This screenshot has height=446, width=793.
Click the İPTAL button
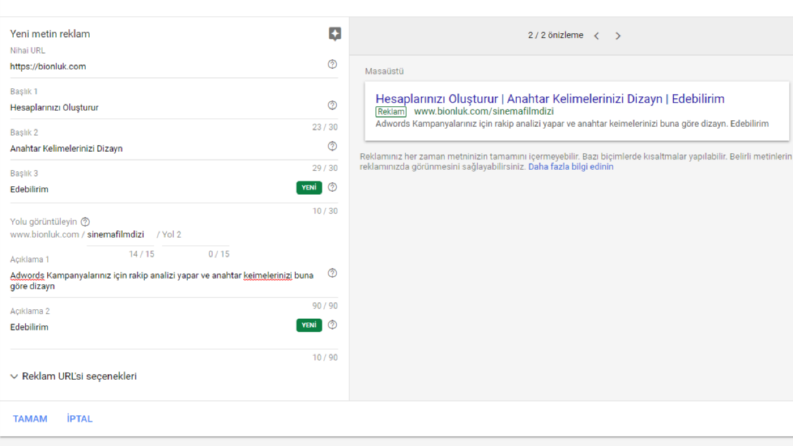pos(80,419)
